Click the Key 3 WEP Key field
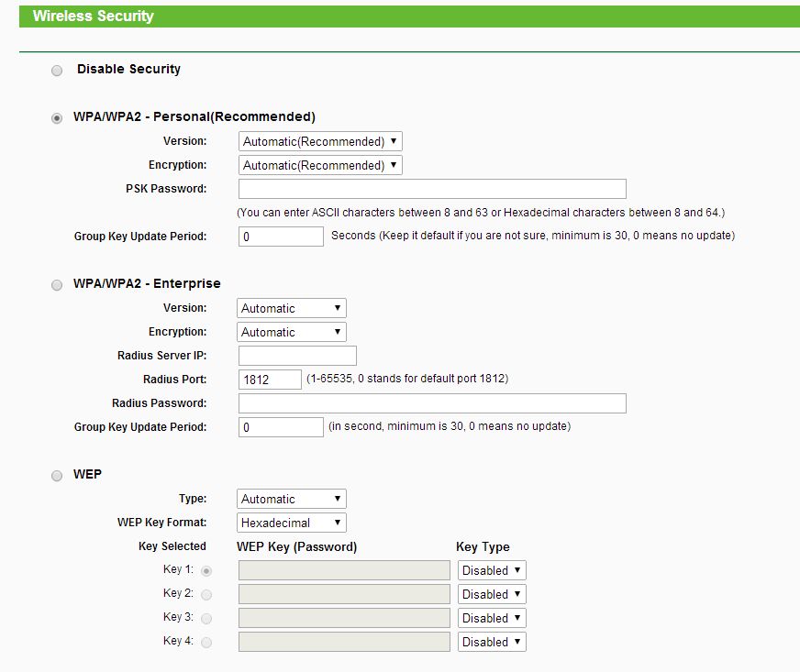 [x=344, y=618]
